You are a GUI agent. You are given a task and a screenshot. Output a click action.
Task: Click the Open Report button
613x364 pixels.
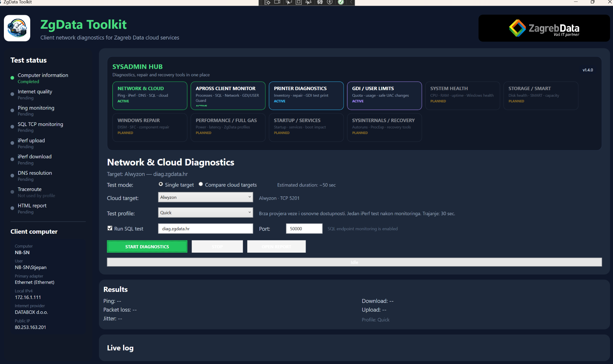[276, 246]
